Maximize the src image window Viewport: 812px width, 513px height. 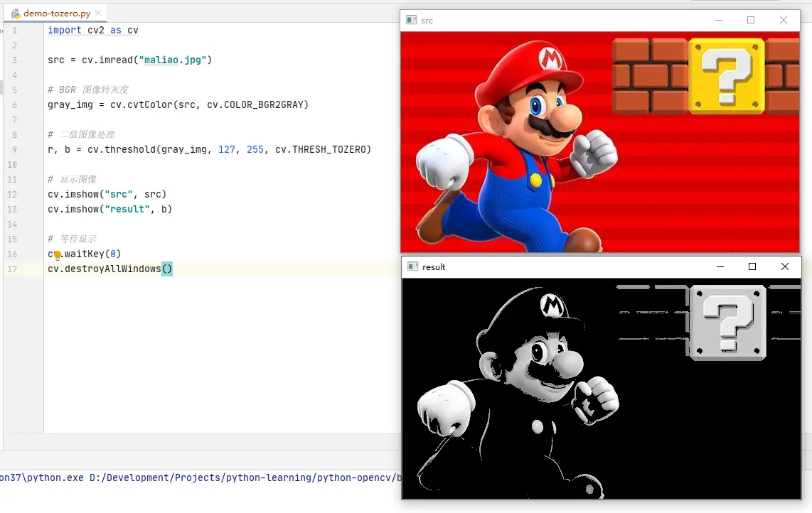click(x=751, y=20)
